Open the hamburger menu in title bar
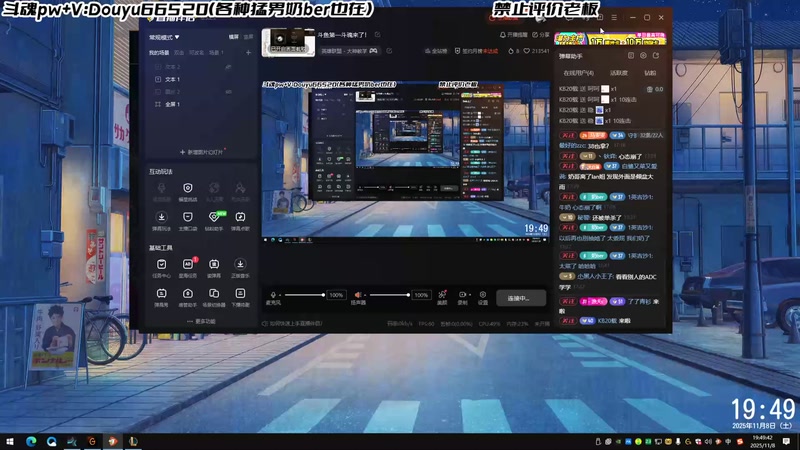Viewport: 800px width, 450px height. 614,17
